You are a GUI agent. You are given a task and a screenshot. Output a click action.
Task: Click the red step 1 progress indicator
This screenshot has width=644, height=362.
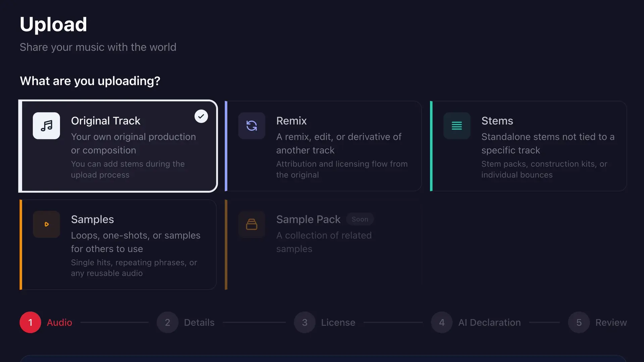pyautogui.click(x=30, y=322)
